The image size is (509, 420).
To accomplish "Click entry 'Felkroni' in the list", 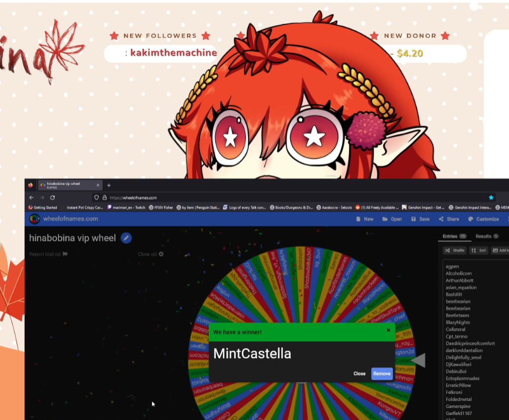I will coord(454,392).
